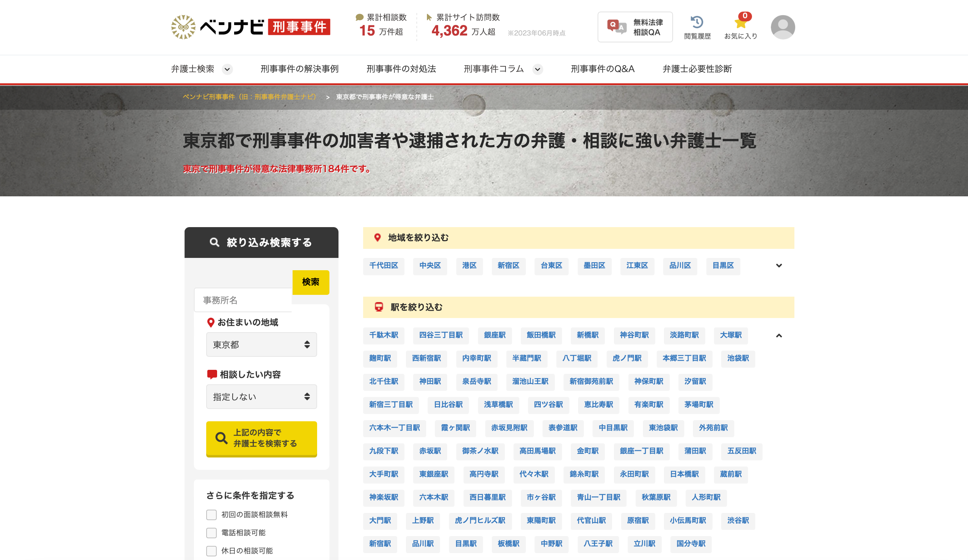The width and height of the screenshot is (968, 560).
Task: Expand the region list via its chevron
Action: (x=779, y=266)
